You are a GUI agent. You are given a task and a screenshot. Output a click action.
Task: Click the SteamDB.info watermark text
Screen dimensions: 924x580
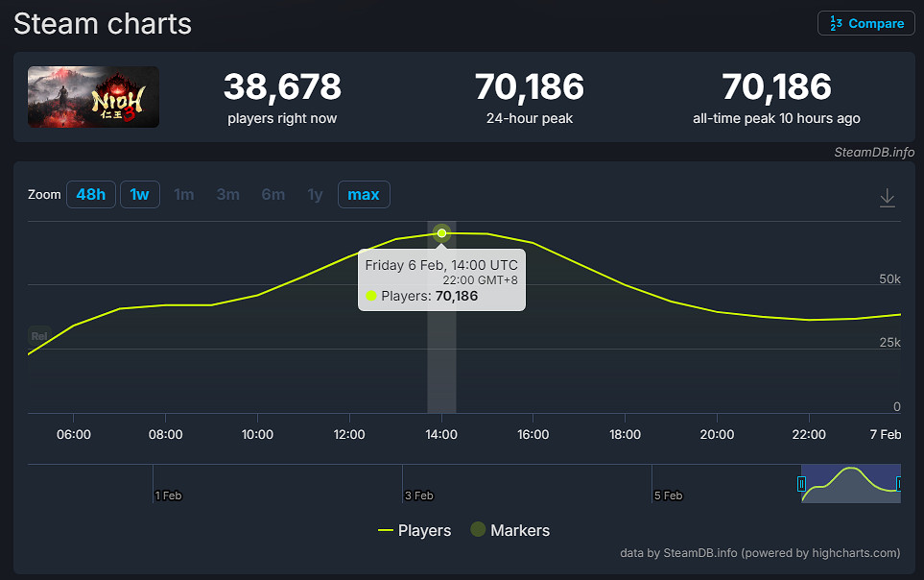[x=872, y=152]
